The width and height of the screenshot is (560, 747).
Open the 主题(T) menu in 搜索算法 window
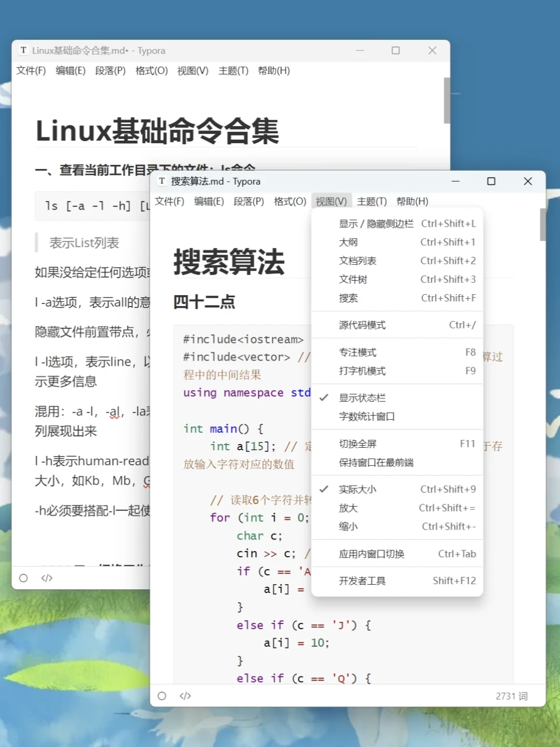[372, 201]
